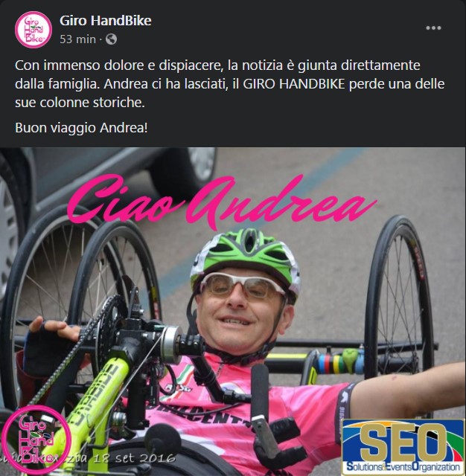Image resolution: width=466 pixels, height=476 pixels.
Task: Click the pink 'Ciao Andrea' script text
Action: [221, 201]
